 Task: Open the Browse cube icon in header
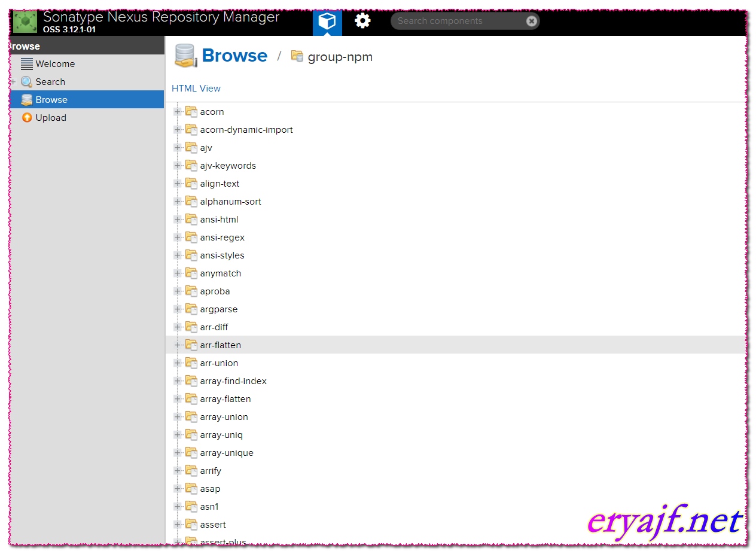327,22
